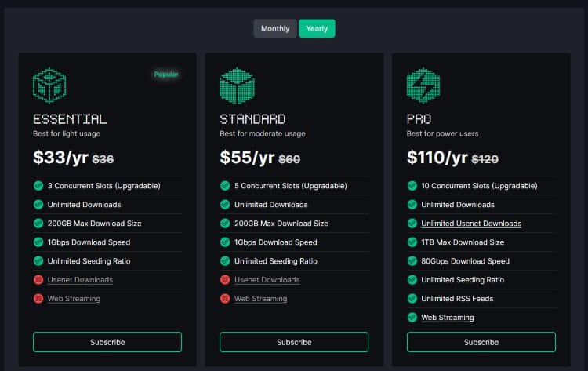
Task: Click red X beside Standard Web Streaming
Action: (x=225, y=298)
